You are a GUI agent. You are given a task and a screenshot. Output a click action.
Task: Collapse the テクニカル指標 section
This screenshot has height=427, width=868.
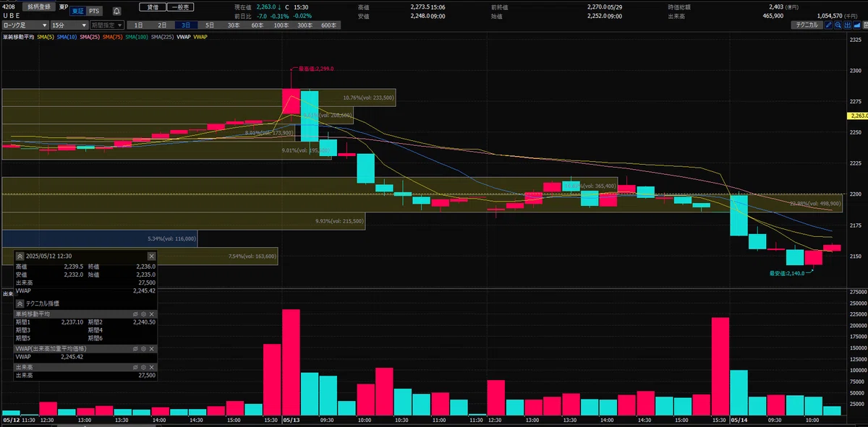[20, 303]
